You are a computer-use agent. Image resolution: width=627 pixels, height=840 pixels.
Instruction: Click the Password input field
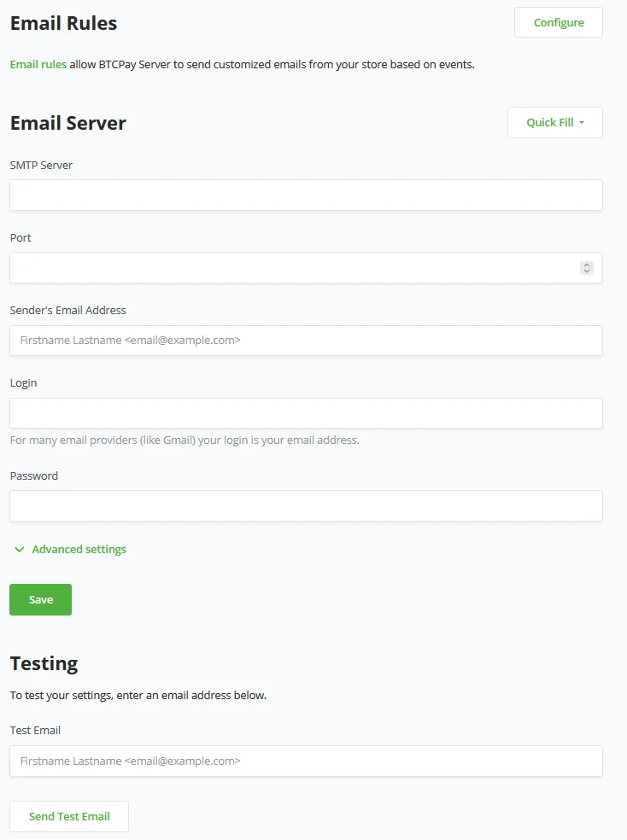[x=306, y=505]
